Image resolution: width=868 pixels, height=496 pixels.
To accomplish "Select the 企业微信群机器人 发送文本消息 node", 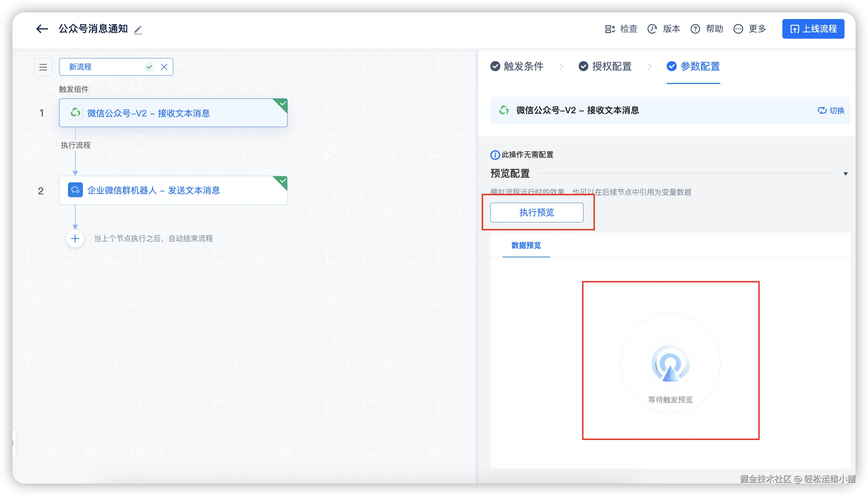I will click(173, 190).
